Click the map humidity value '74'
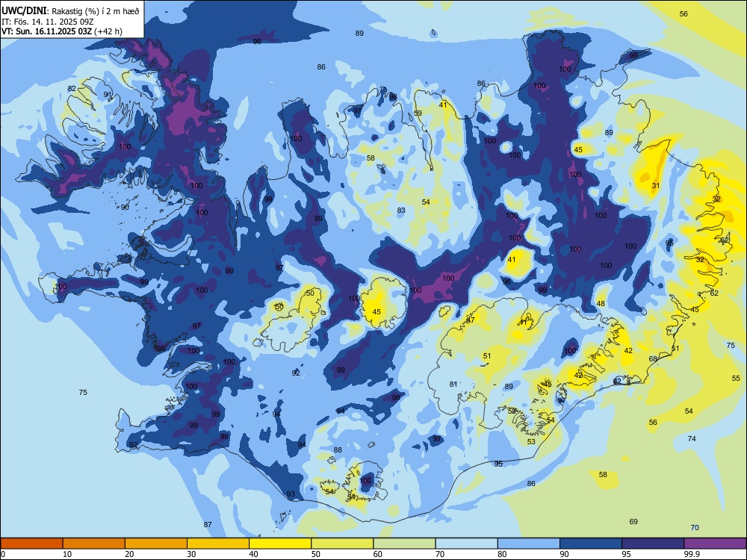Image resolution: width=747 pixels, height=560 pixels. [692, 438]
